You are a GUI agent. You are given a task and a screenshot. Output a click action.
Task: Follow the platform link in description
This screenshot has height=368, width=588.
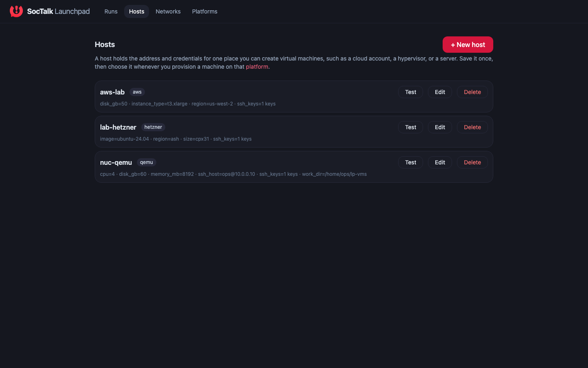tap(257, 67)
